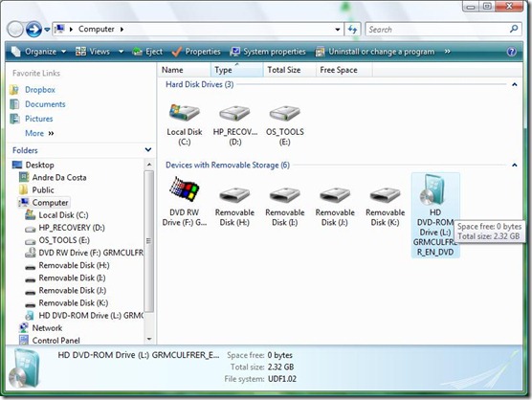The height and width of the screenshot is (400, 532).
Task: Expand More favorite links
Action: tap(39, 133)
